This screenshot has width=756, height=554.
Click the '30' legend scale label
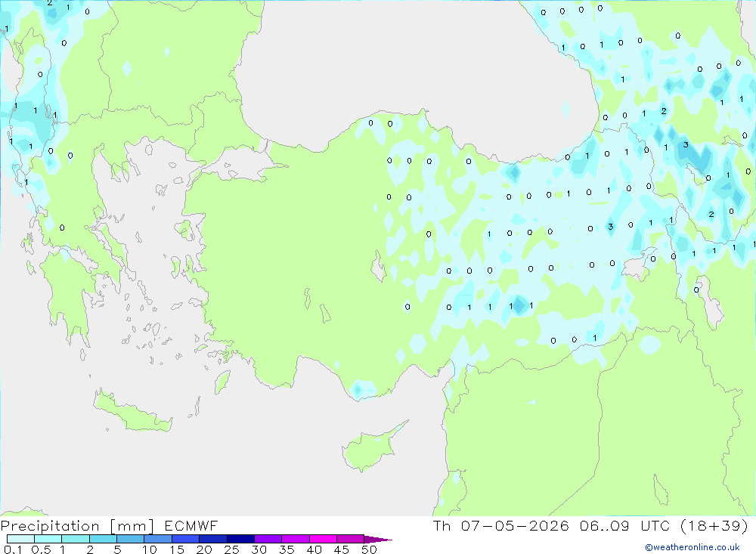[x=259, y=549]
